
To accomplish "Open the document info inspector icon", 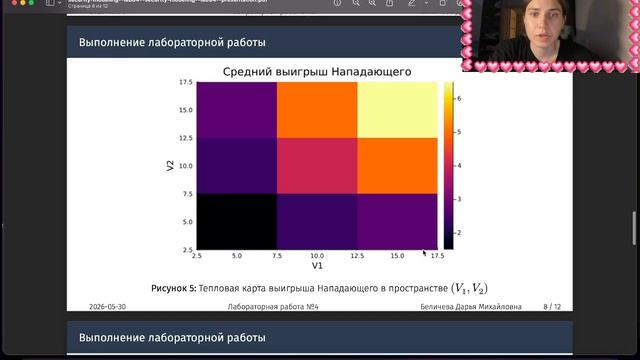I will [337, 3].
